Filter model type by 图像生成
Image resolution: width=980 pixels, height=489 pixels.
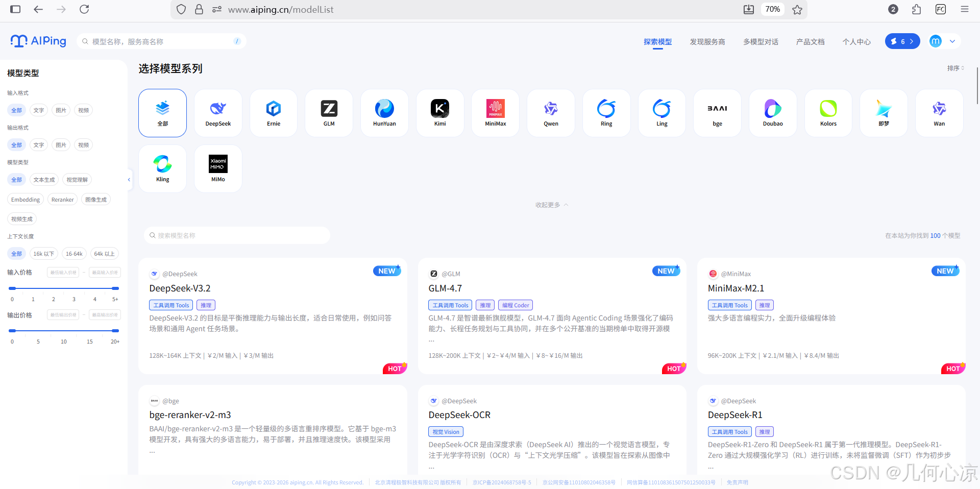click(96, 200)
